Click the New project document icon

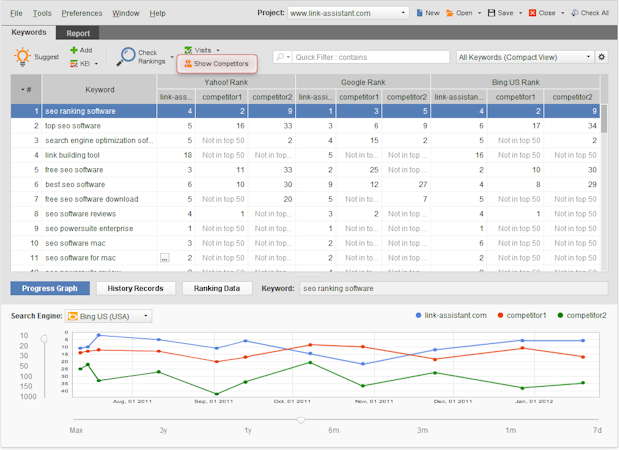419,13
